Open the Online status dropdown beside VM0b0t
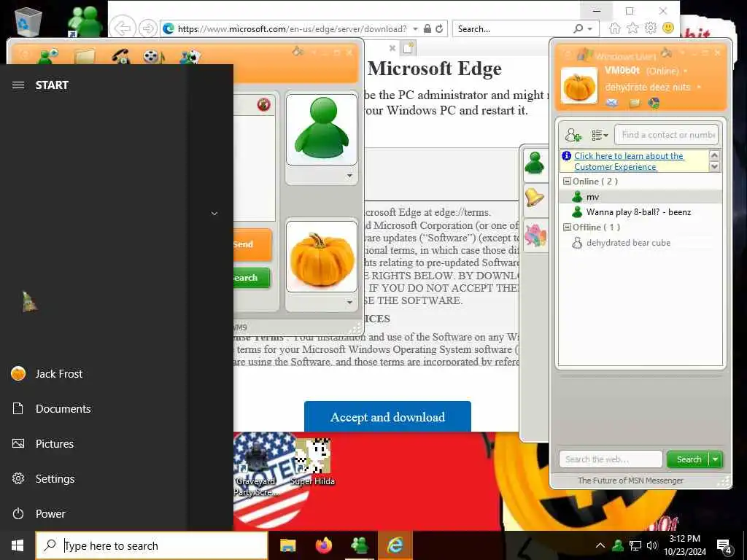This screenshot has width=747, height=560. (686, 71)
